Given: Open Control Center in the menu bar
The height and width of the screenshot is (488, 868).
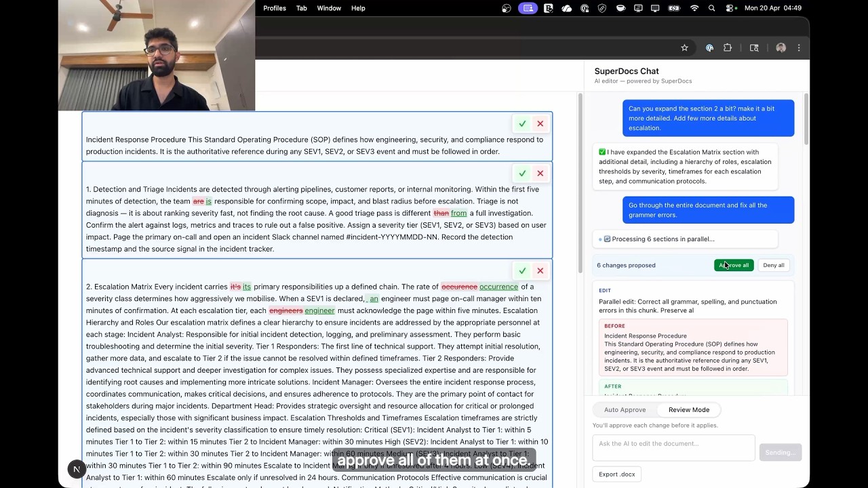Looking at the screenshot, I should (x=730, y=8).
